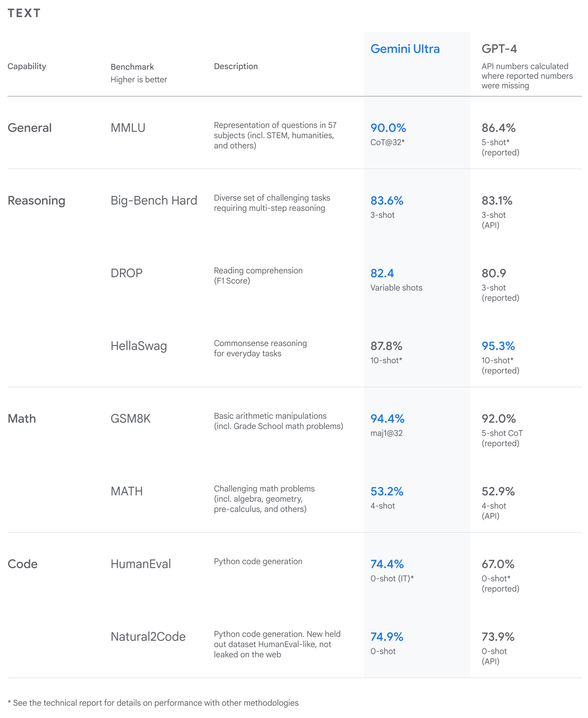Click the Capability column label
588x718 pixels.
(27, 66)
